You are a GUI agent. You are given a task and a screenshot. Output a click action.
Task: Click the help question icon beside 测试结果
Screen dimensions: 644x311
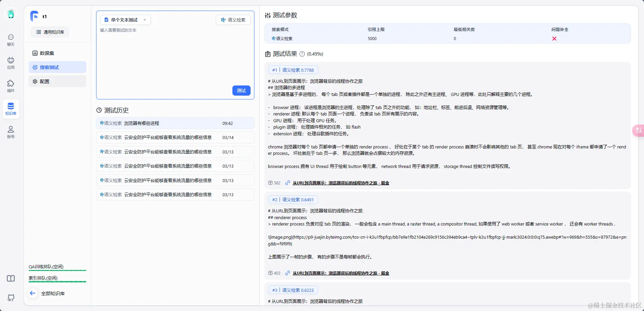click(x=302, y=54)
